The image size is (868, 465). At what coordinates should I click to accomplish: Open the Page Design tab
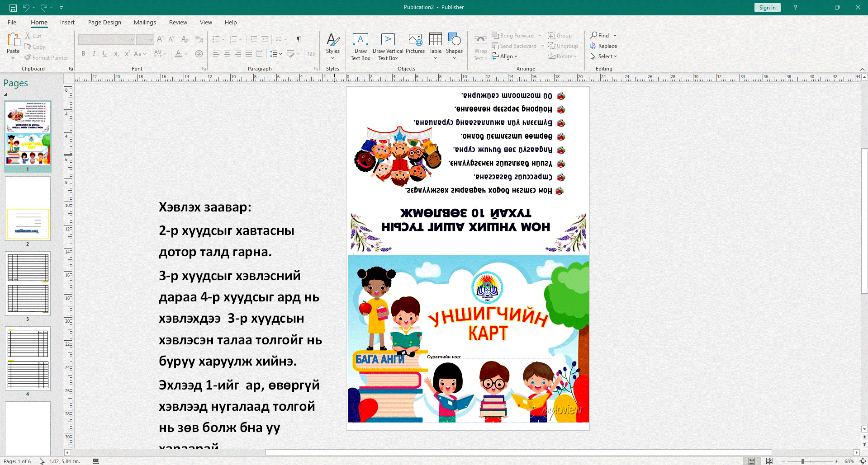(x=104, y=22)
